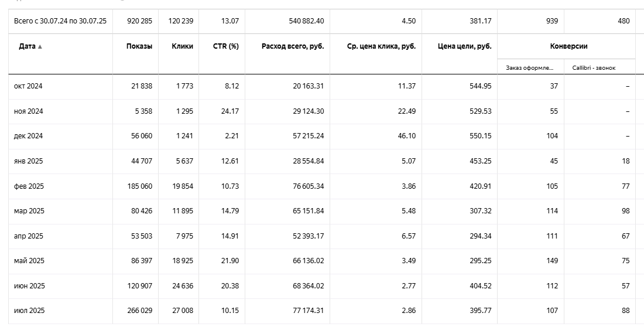Viewport: 644px width, 330px height.
Task: Click the sort arrow next to Дата
Action: pyautogui.click(x=40, y=47)
